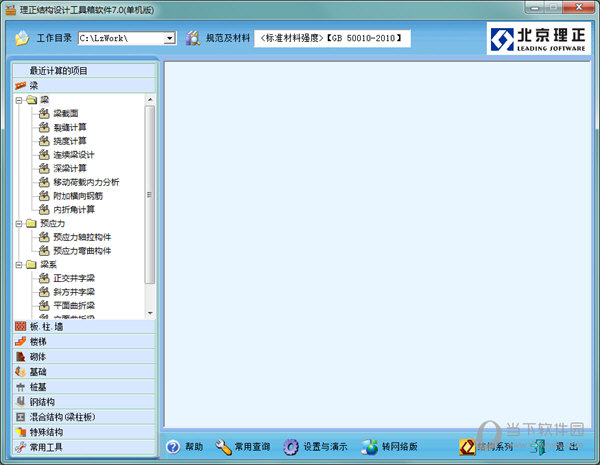This screenshot has width=600, height=465.
Task: Collapse the 预应力 tree folder
Action: (19, 224)
